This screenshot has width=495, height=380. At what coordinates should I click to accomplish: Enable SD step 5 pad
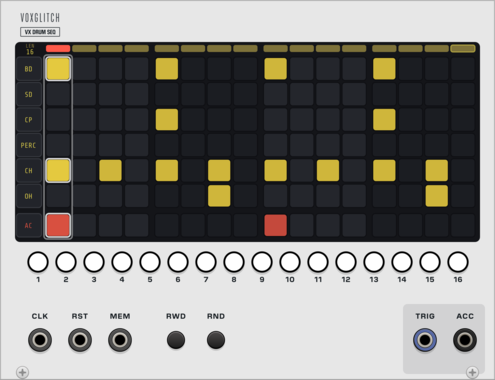pos(167,94)
